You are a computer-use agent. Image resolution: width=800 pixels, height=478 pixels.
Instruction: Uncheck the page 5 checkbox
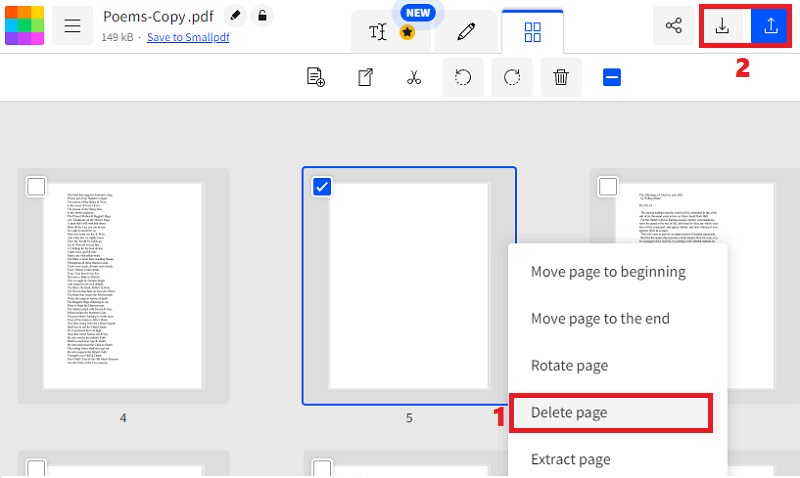coord(322,187)
